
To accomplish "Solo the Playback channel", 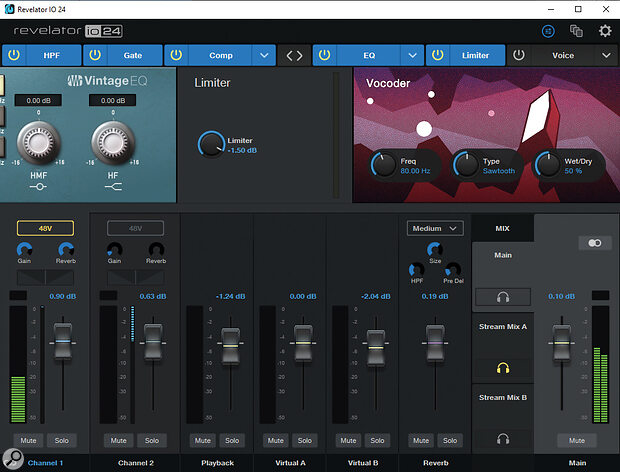I will tap(232, 440).
